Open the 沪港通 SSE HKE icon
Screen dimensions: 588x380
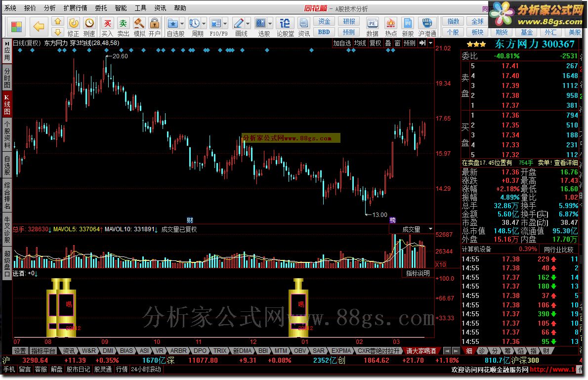pyautogui.click(x=427, y=27)
